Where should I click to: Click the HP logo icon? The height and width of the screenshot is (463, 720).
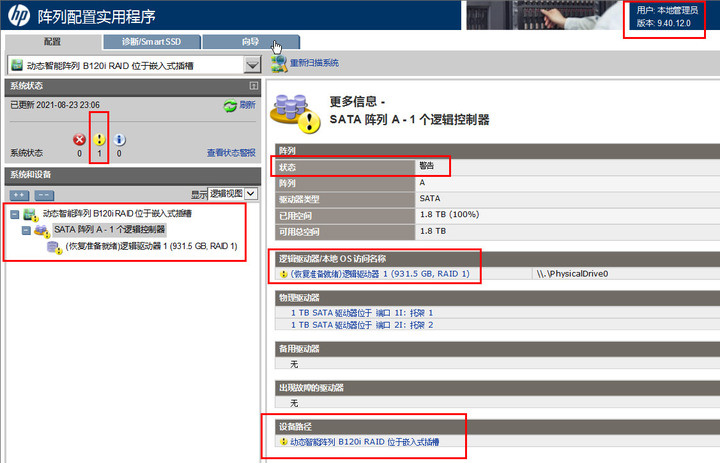point(19,15)
